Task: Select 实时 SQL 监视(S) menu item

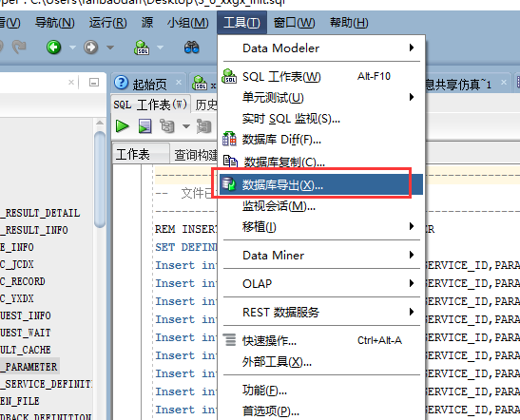Action: coord(321,119)
